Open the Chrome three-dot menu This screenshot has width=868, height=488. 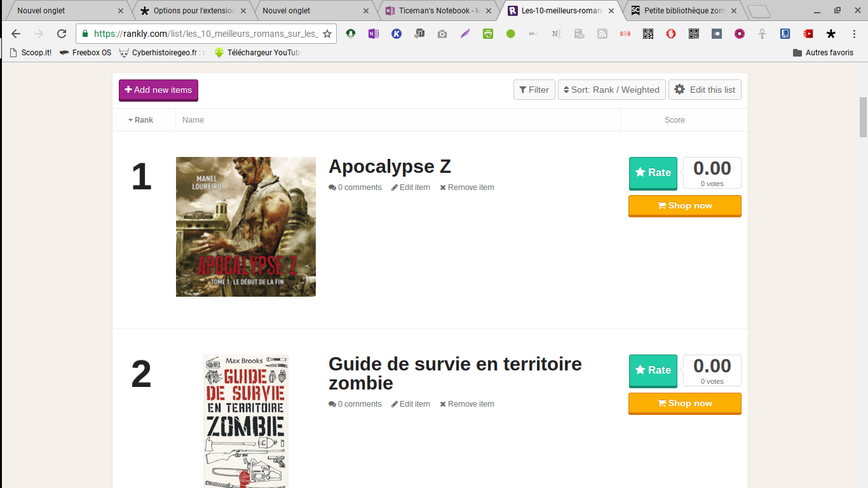point(853,34)
